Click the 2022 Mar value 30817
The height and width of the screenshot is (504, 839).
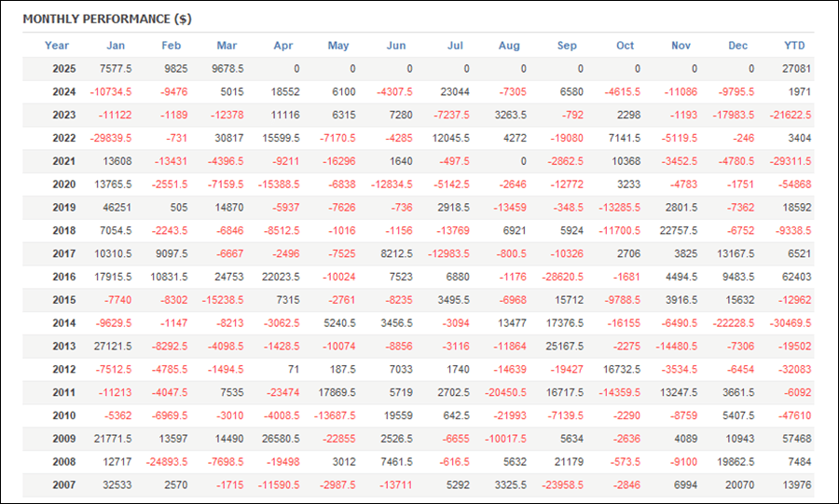tap(229, 138)
